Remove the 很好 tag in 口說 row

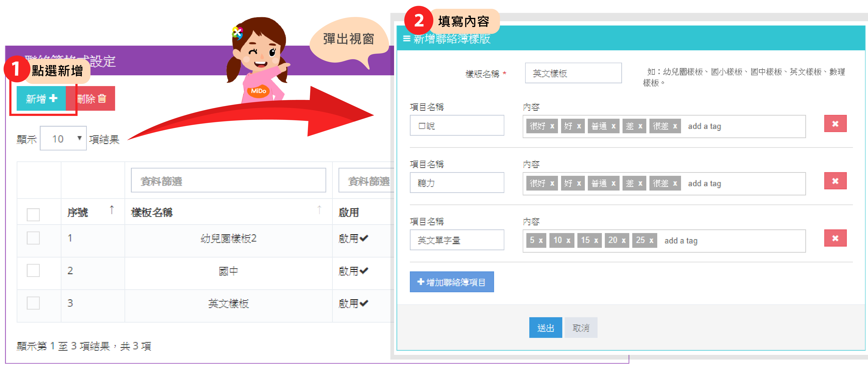click(552, 126)
